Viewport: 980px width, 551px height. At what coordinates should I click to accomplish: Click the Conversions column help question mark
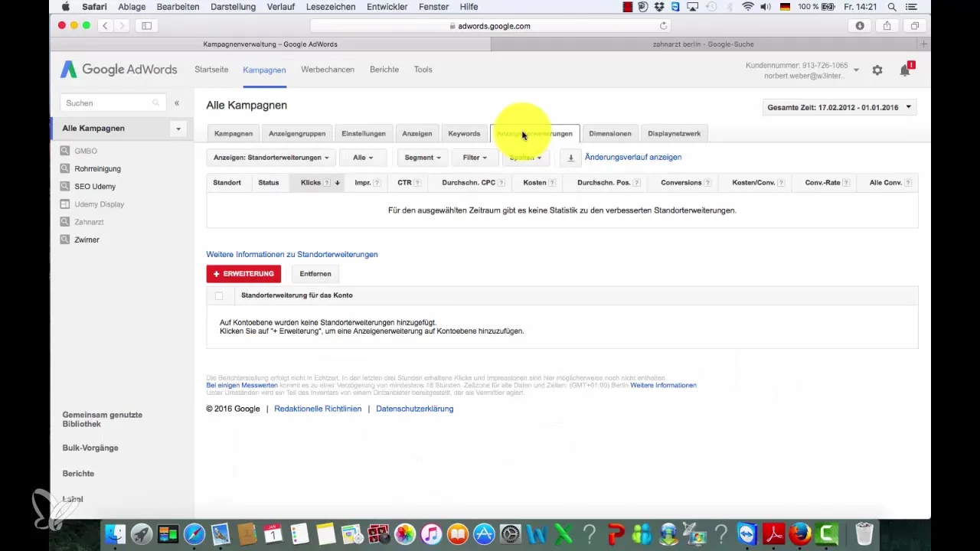coord(707,183)
